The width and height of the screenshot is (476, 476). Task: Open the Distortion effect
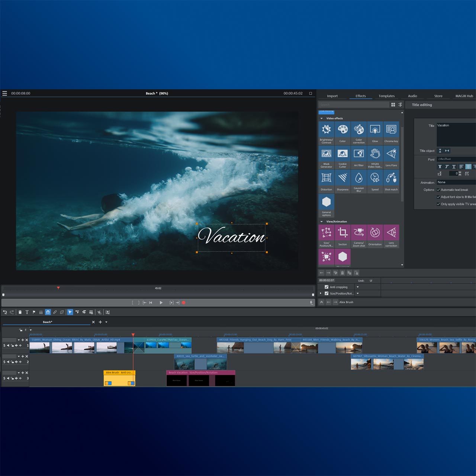coord(326,181)
